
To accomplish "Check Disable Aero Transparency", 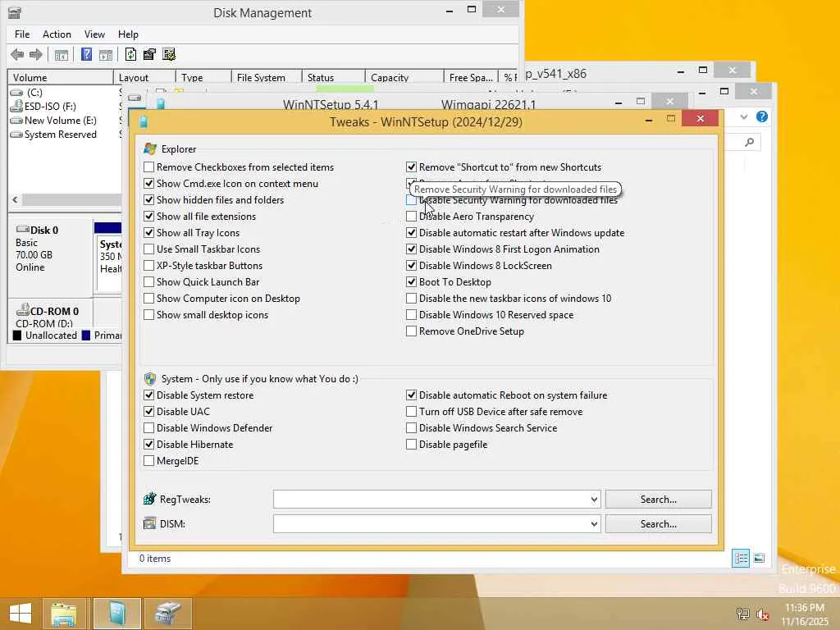I will click(x=411, y=217).
